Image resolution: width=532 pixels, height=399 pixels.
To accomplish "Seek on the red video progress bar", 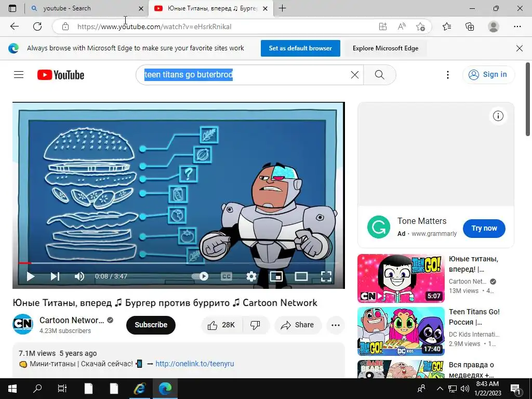I will pyautogui.click(x=179, y=263).
